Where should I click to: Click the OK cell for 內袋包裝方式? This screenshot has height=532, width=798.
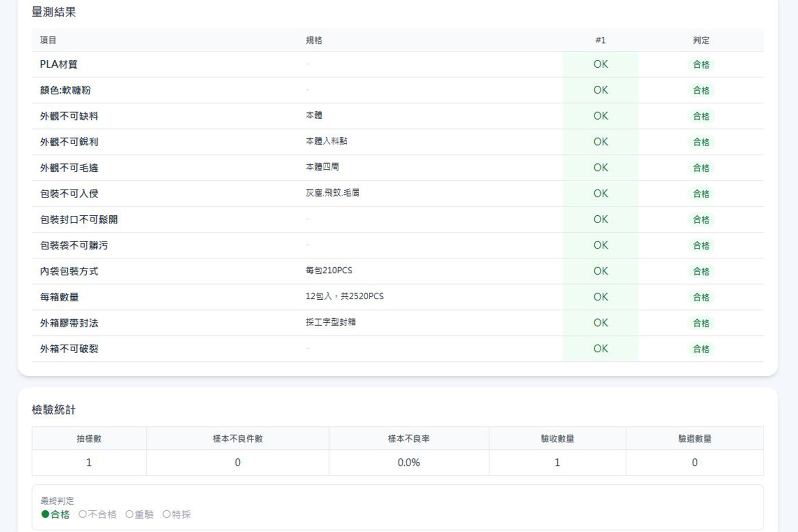pos(601,271)
